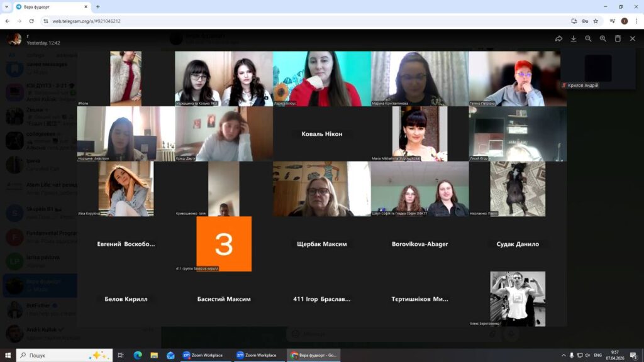The image size is (644, 362).
Task: Install the web app from address bar icon
Action: click(574, 21)
